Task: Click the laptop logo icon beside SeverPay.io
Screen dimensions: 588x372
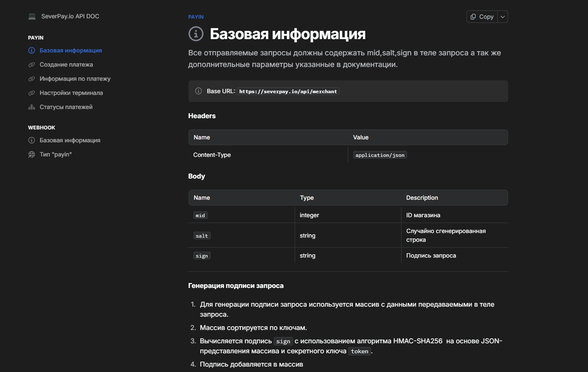Action: (x=32, y=16)
